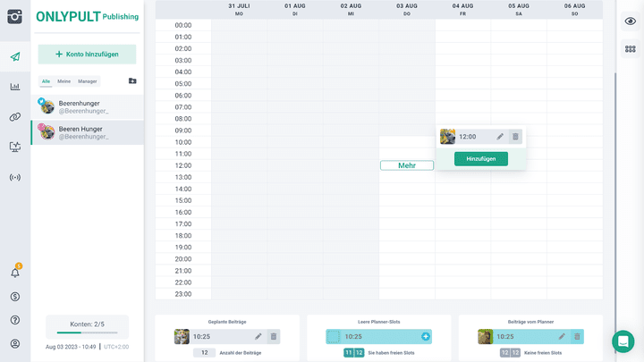Select the Alle accounts tab
The image size is (644, 362).
click(46, 81)
